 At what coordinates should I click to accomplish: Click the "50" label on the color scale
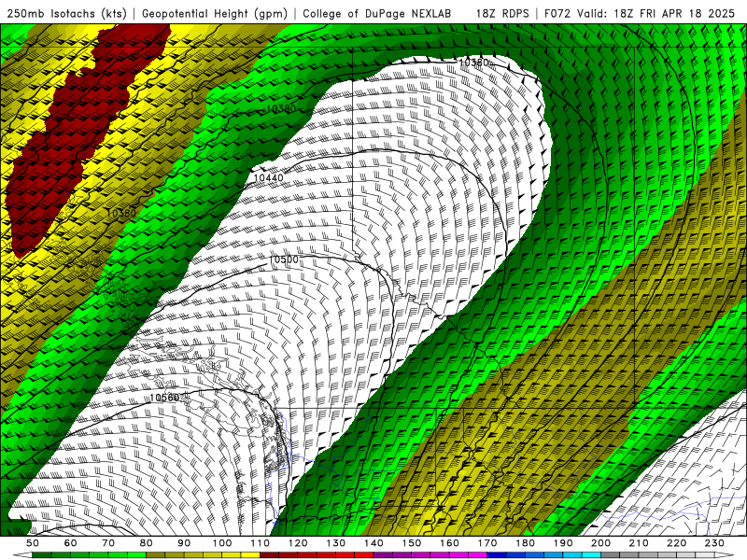pos(33,543)
